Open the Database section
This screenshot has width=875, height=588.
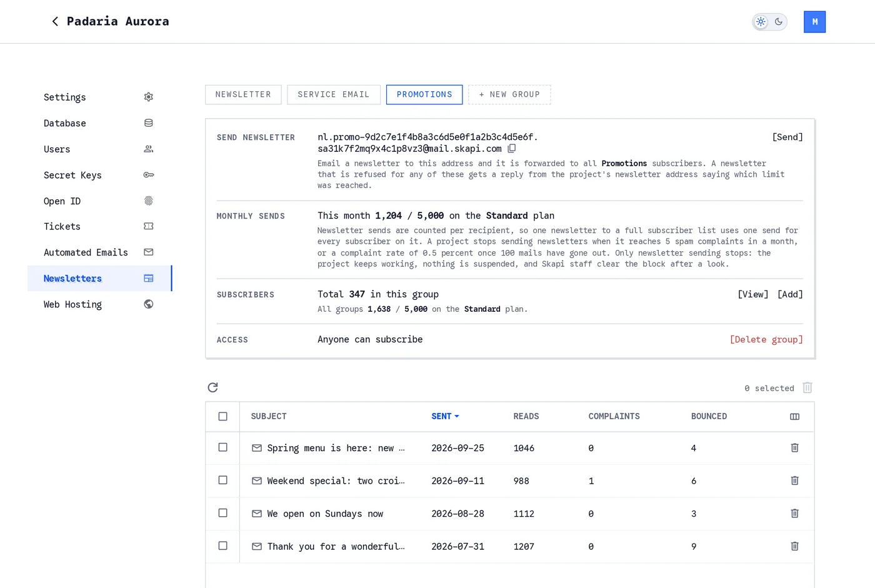(99, 123)
